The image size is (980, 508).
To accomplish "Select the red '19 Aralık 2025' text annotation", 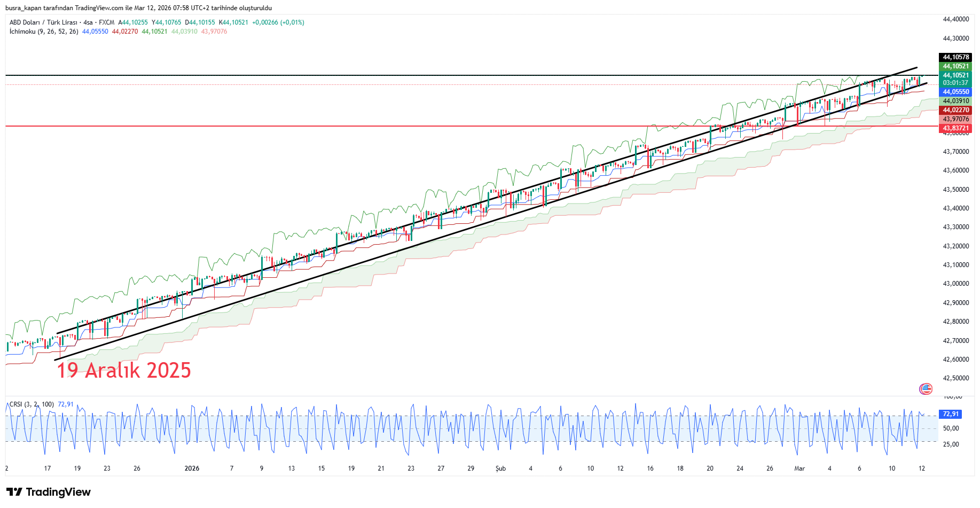I will tap(124, 370).
